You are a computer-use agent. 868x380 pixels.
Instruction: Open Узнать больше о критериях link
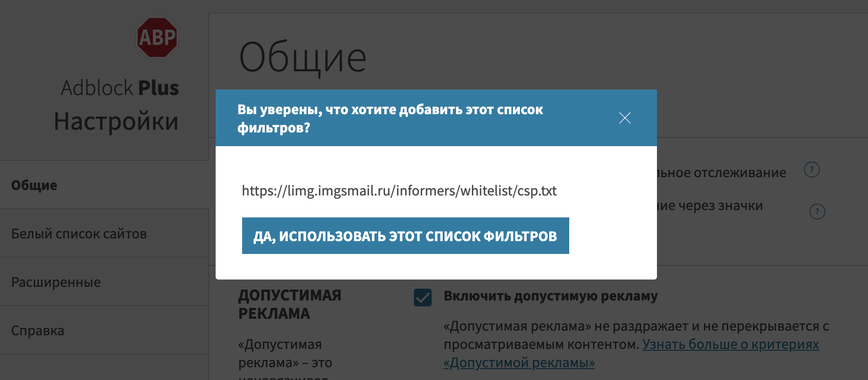coord(730,344)
